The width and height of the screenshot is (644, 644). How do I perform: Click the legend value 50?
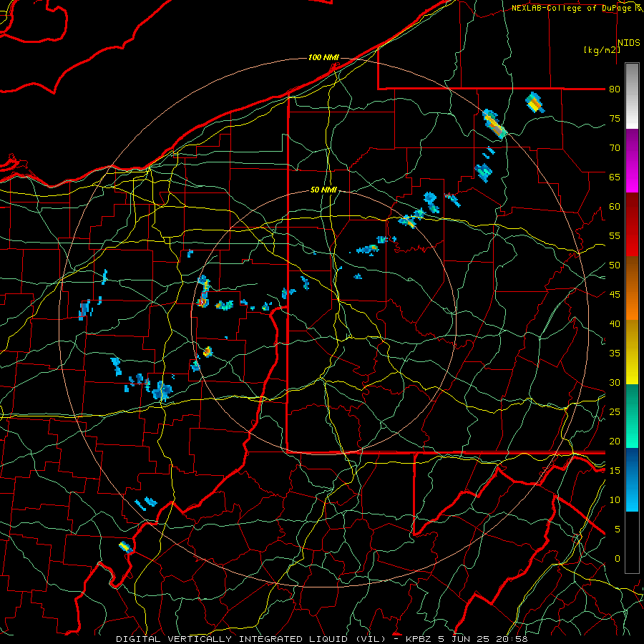click(615, 265)
